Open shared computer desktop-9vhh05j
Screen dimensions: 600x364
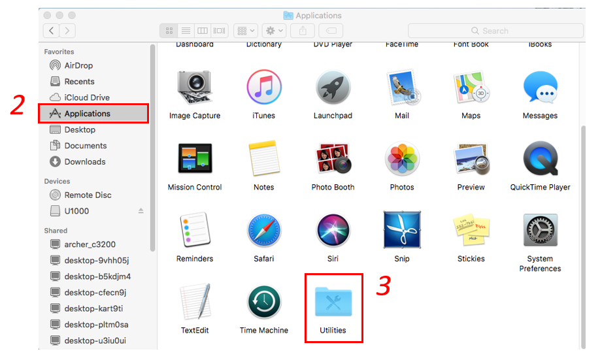(x=93, y=260)
